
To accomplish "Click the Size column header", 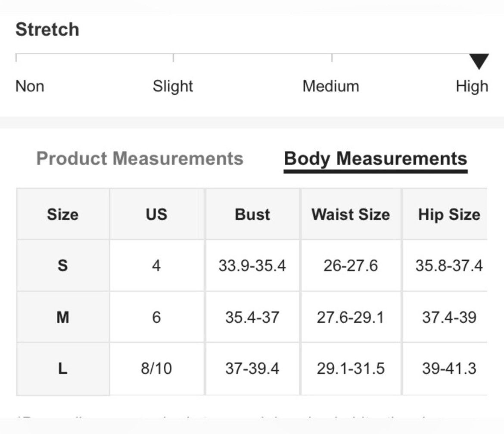I will click(x=63, y=214).
